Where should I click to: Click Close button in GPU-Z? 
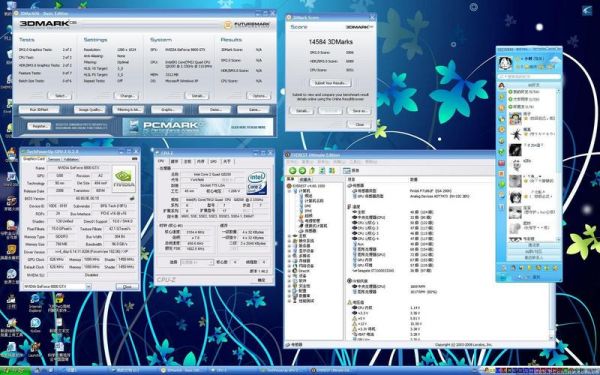coord(127,286)
